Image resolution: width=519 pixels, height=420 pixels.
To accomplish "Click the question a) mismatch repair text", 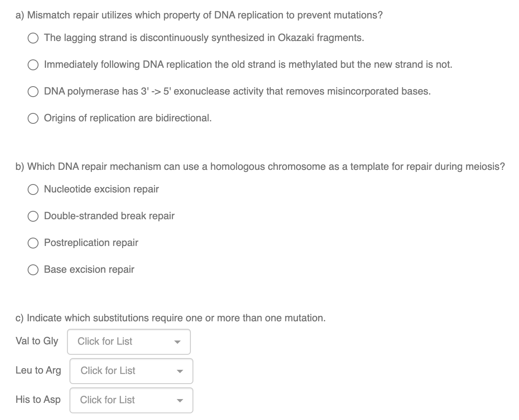I will pos(199,15).
